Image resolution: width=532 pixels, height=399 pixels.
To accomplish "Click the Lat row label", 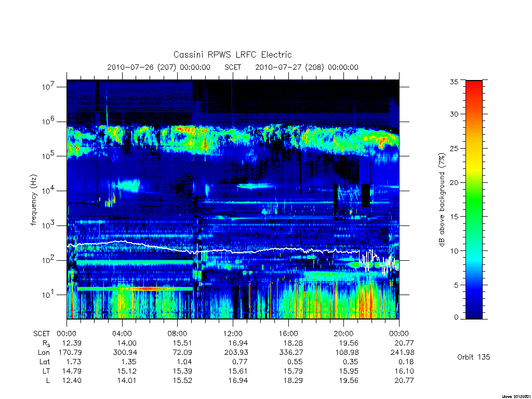I will pos(45,362).
